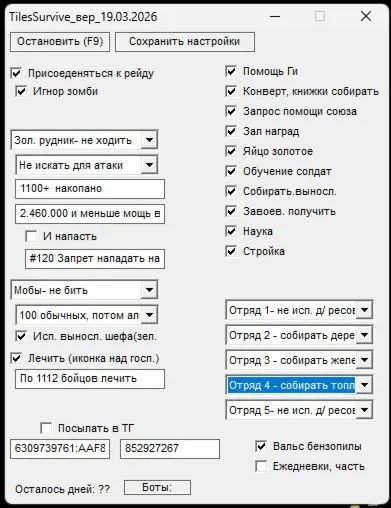Open the Мобы- не бить dropdown
The height and width of the screenshot is (508, 391).
[x=149, y=290]
